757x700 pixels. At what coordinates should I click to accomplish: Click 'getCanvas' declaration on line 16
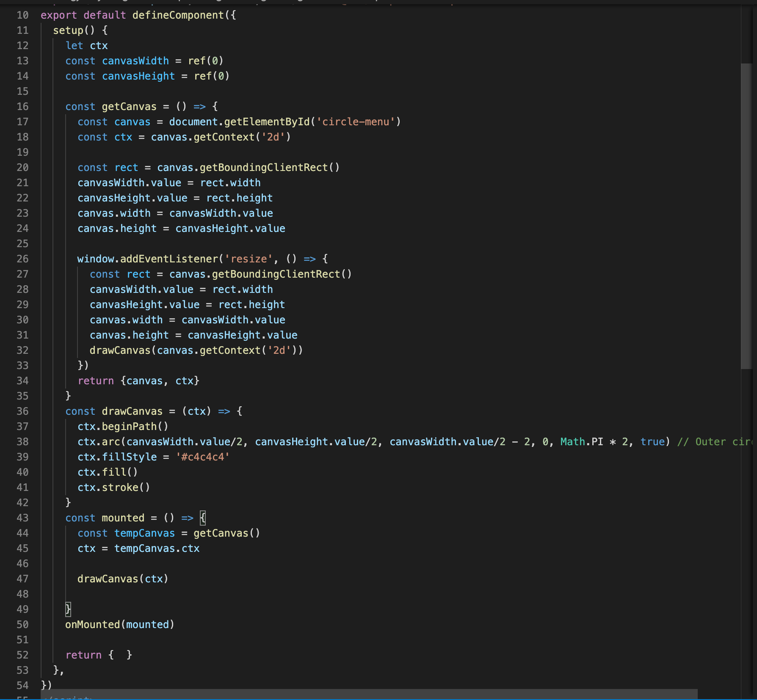[129, 107]
